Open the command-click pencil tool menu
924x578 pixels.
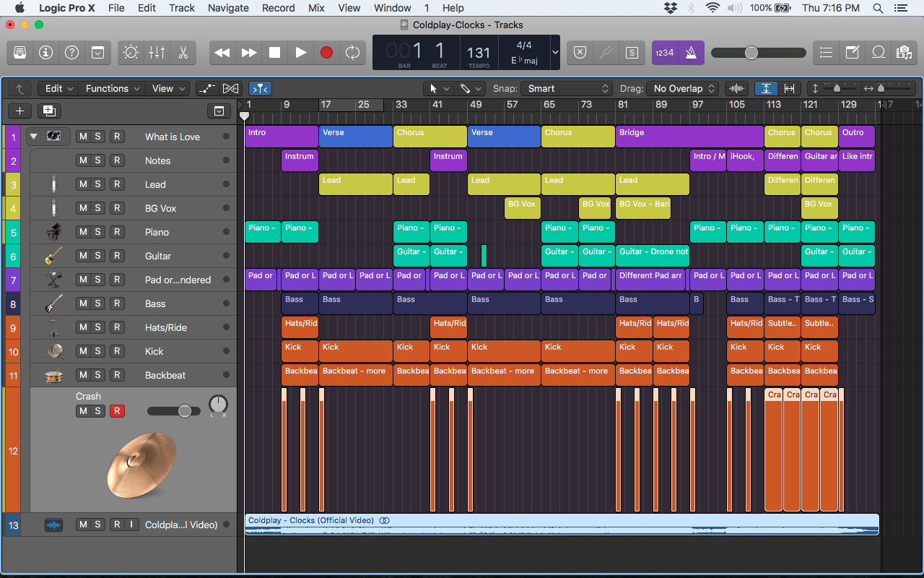[471, 88]
